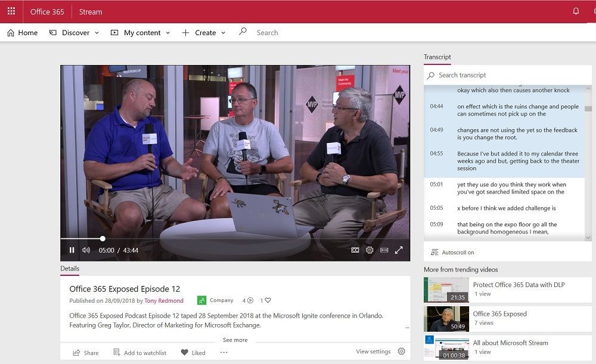Open the Office 365 app launcher grid
The height and width of the screenshot is (364, 596).
coord(11,11)
